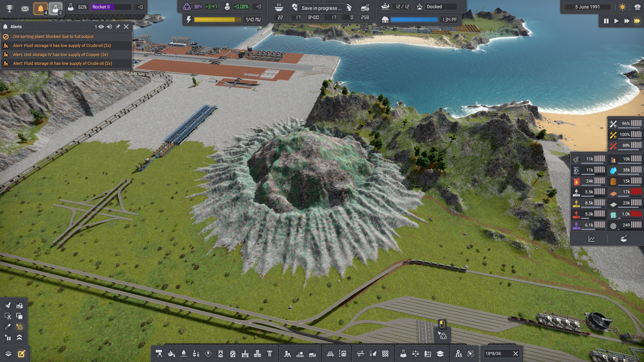
Task: Select the wood 15k resource row
Action: [625, 181]
